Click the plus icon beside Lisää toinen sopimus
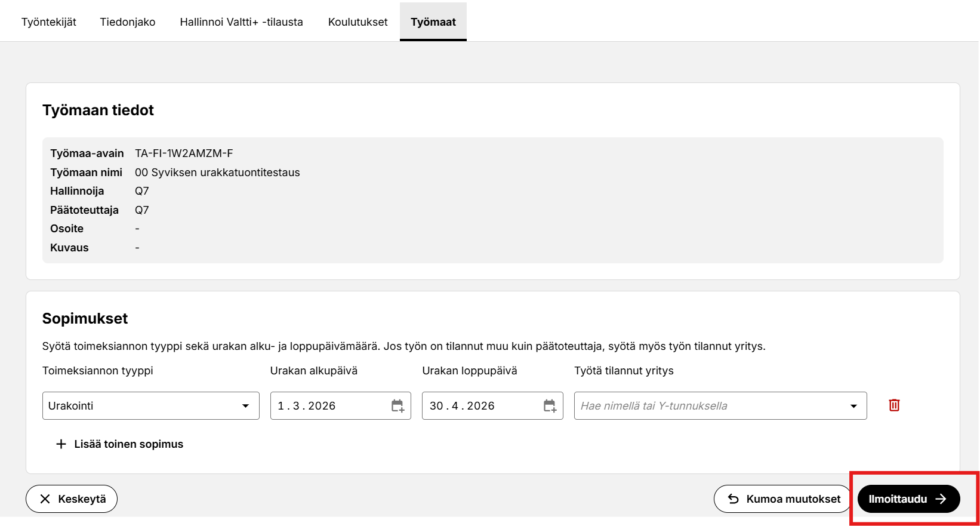Viewport: 980px width, 526px height. 61,444
